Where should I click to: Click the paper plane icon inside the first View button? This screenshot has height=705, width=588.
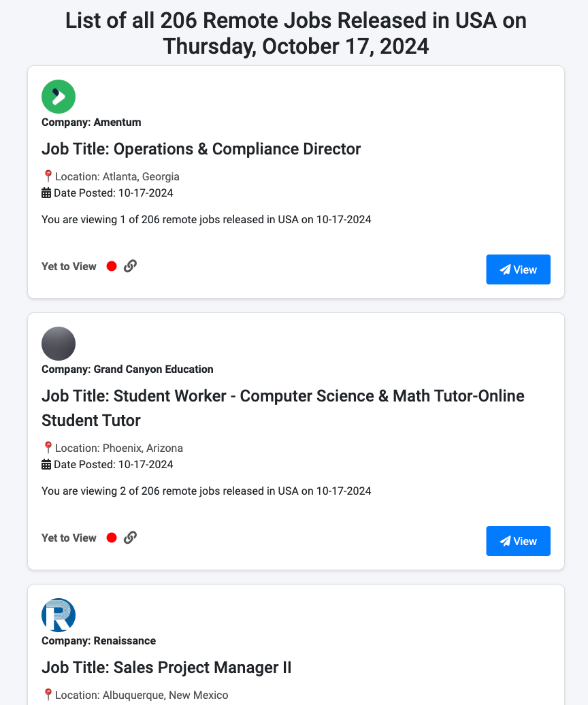[x=504, y=269]
